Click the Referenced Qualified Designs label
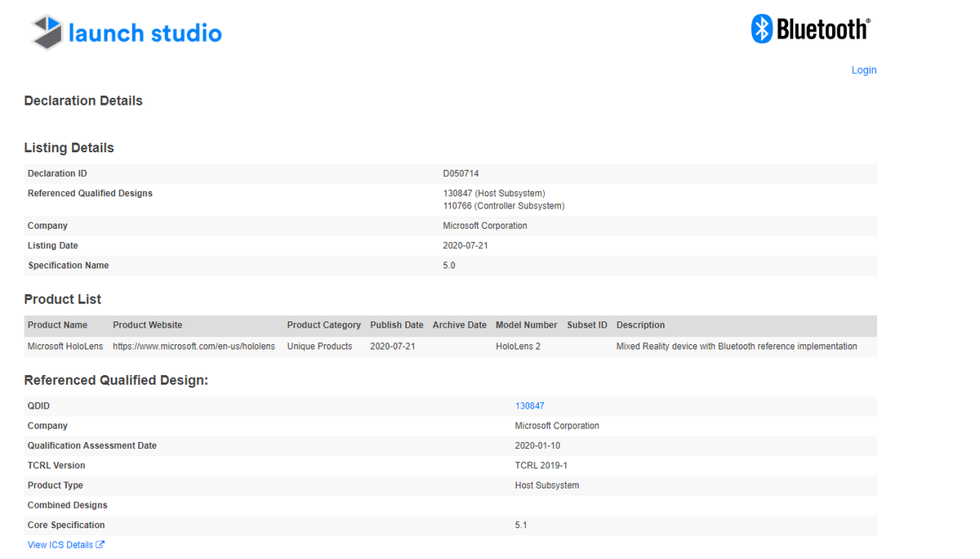 pos(90,194)
